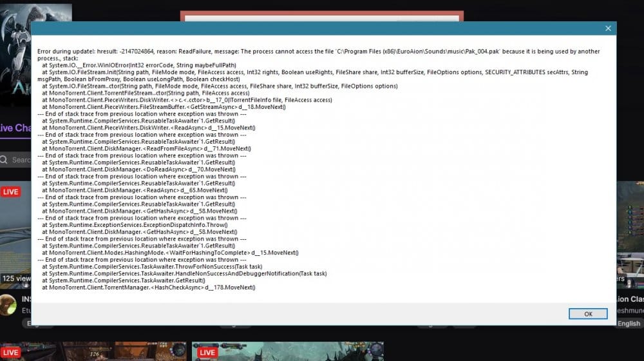Image resolution: width=644 pixels, height=361 pixels.
Task: Click the OK button in error dialog
Action: coord(587,314)
